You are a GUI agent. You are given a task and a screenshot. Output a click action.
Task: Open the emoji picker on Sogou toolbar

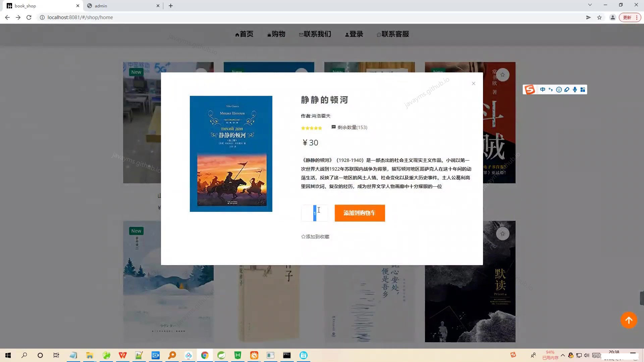tap(559, 89)
